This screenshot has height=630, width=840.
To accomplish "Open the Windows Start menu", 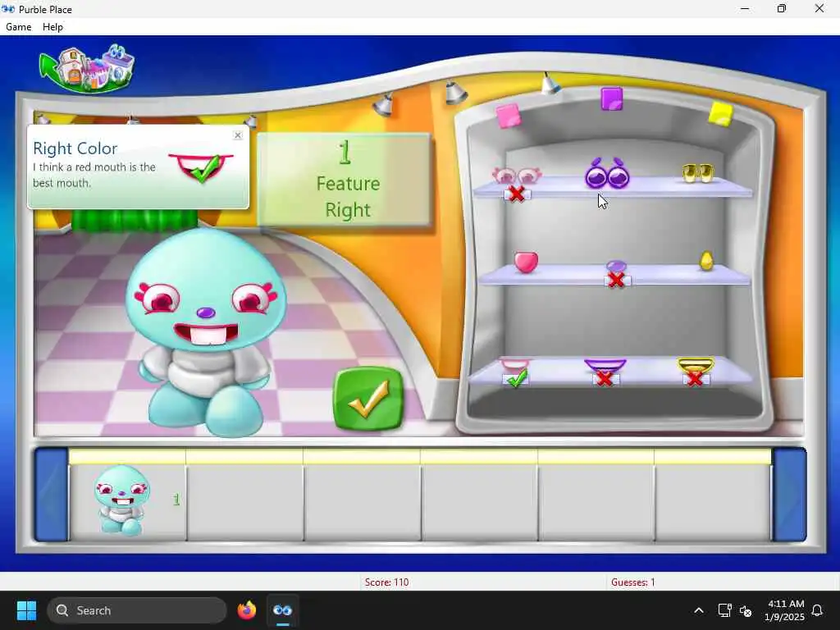I will point(26,610).
